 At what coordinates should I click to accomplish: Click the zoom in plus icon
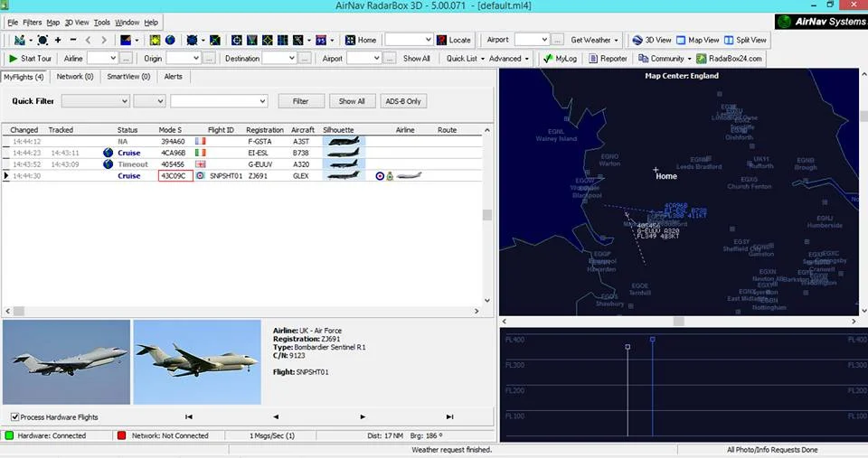(58, 40)
